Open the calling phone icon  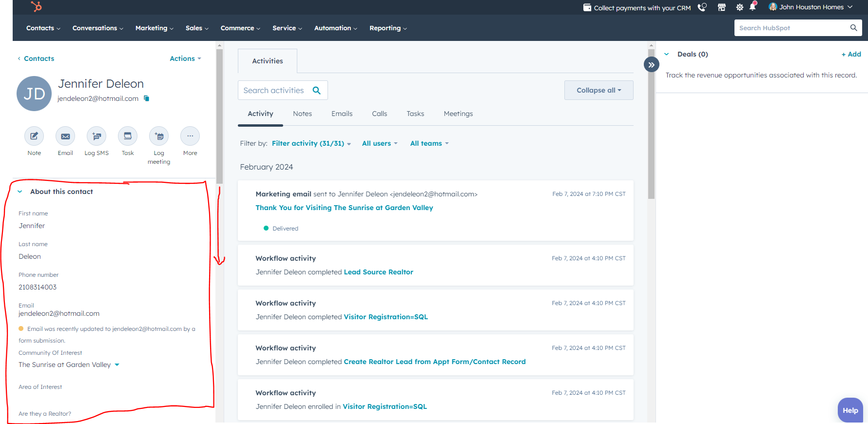click(702, 7)
